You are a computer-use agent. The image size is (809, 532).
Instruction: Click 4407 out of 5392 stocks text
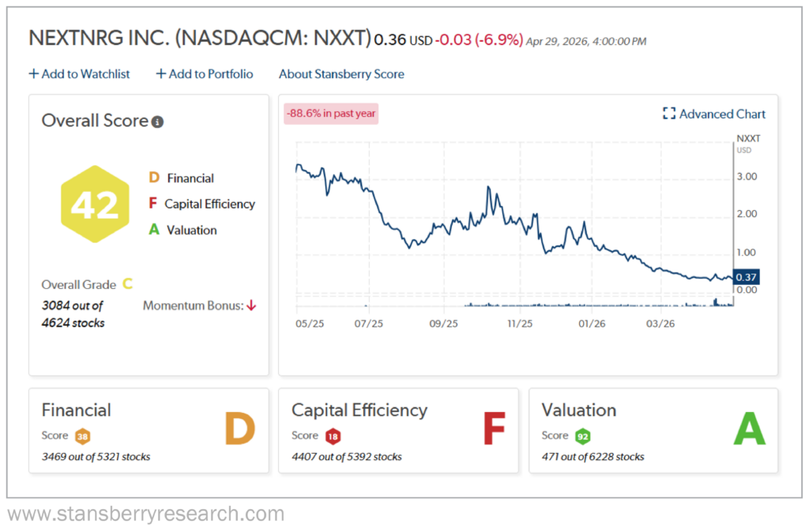pos(347,457)
